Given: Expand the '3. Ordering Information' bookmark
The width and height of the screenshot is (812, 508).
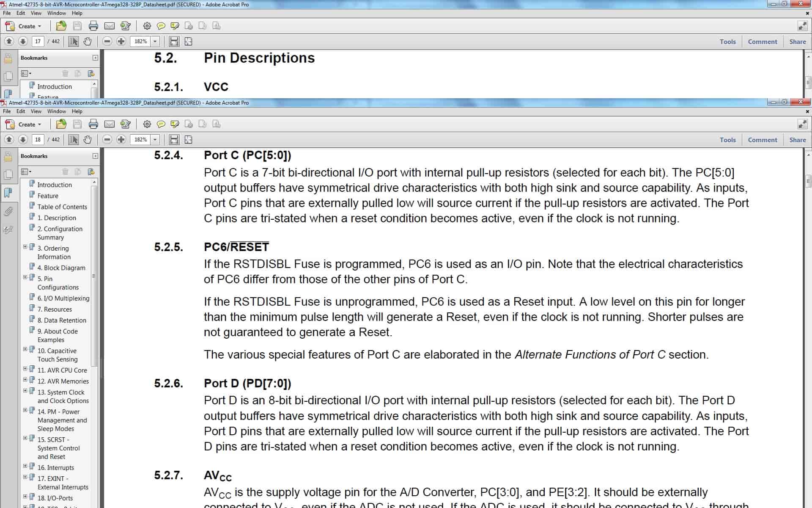Looking at the screenshot, I should pos(25,247).
